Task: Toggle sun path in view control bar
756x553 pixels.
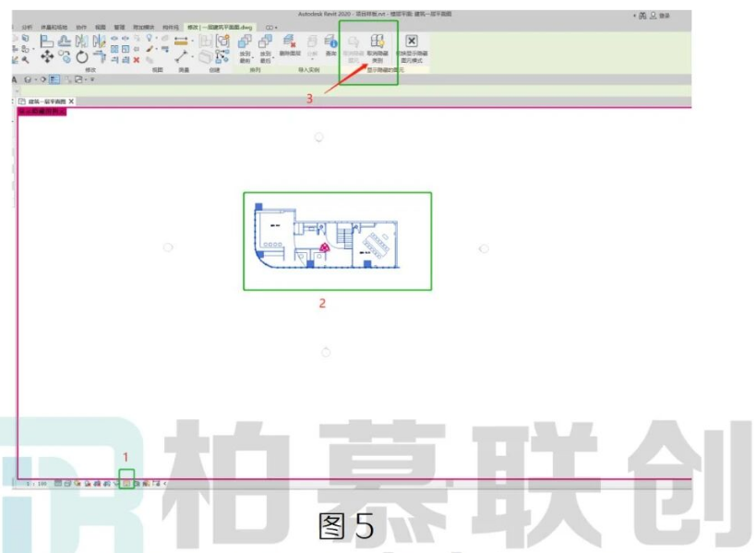Action: coord(78,484)
